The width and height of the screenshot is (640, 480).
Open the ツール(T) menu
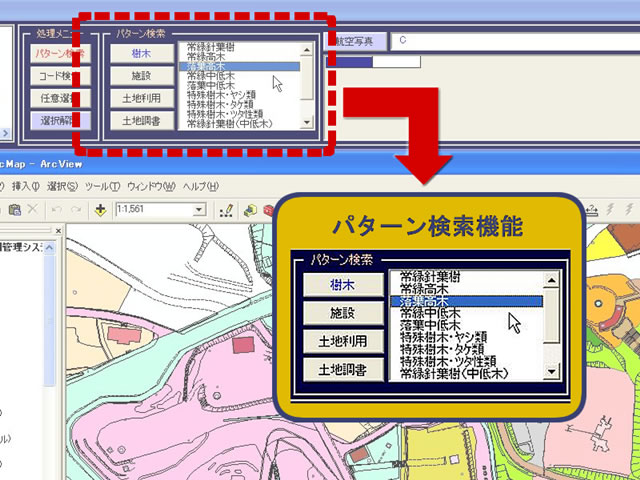pyautogui.click(x=102, y=187)
